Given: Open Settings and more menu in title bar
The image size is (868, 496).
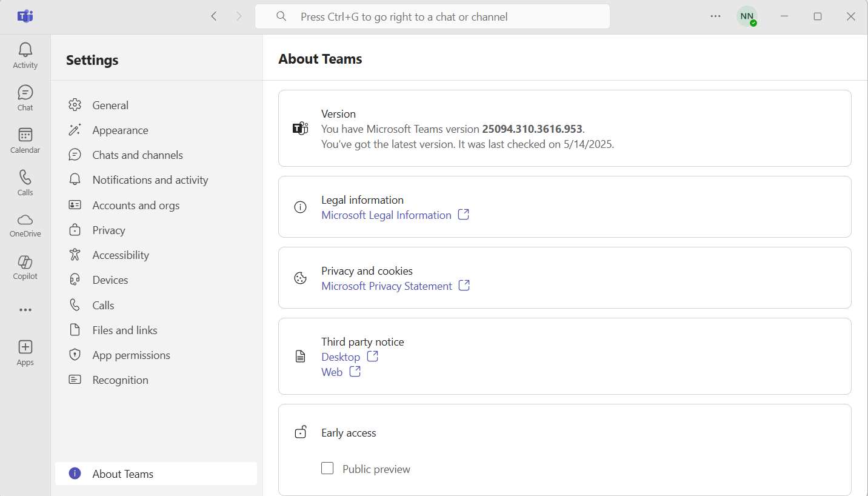Looking at the screenshot, I should 716,16.
